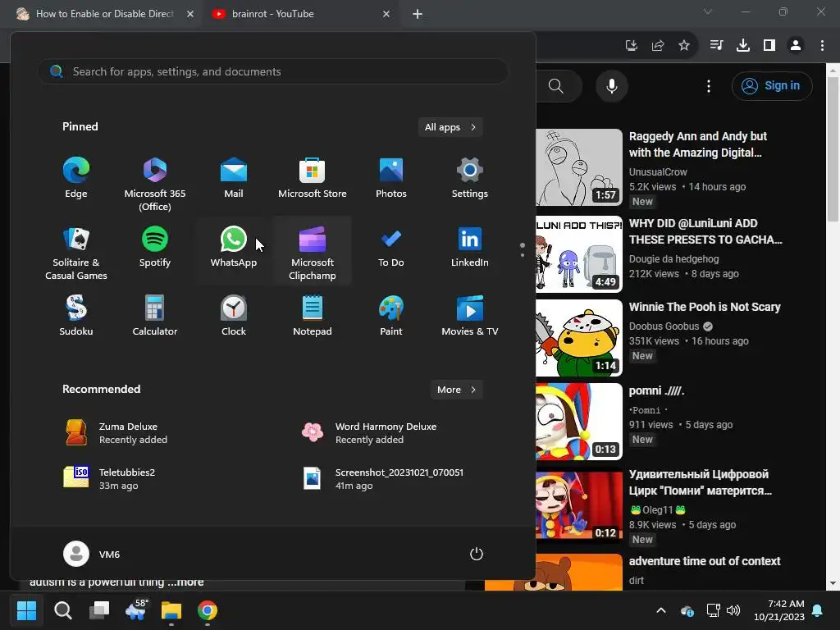Open the Clock app
Viewport: 840px width, 630px height.
pos(234,316)
